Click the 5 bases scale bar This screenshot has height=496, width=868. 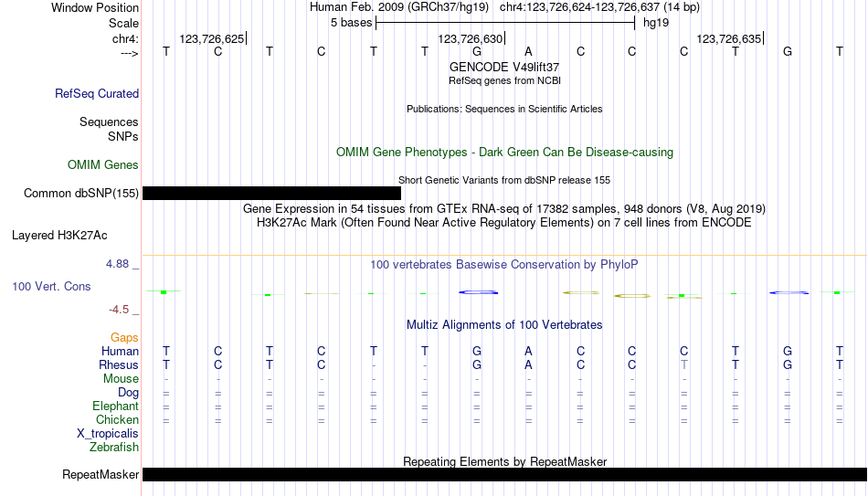(x=505, y=23)
